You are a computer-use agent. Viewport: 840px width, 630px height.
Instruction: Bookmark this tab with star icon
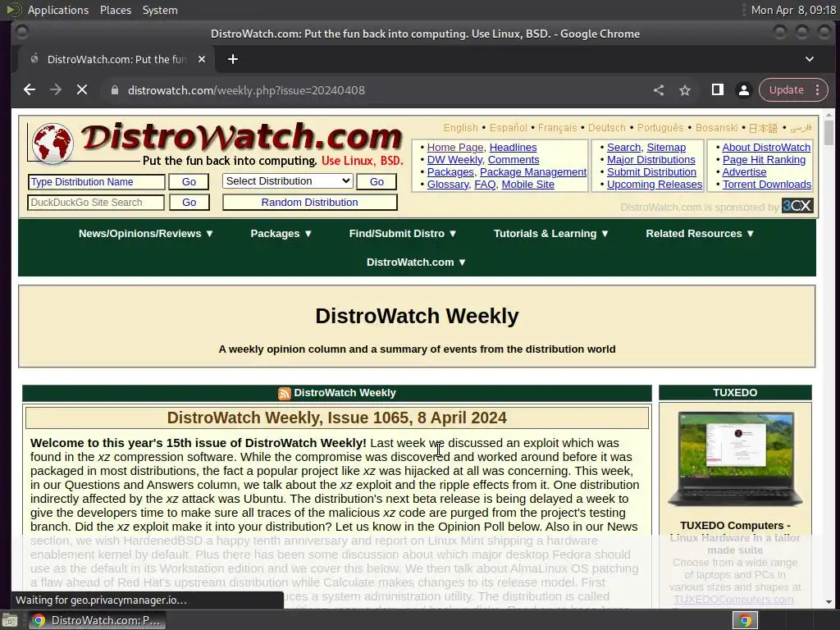tap(685, 90)
